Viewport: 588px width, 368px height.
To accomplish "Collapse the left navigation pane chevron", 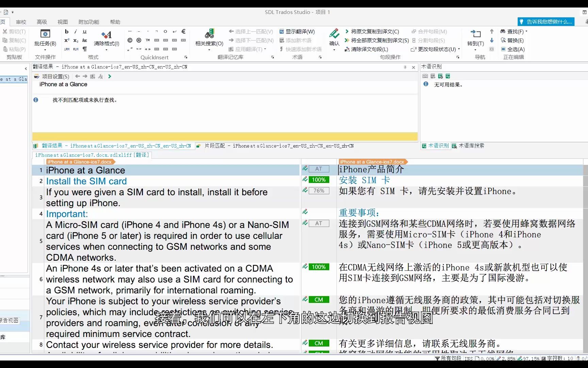I will tap(26, 68).
